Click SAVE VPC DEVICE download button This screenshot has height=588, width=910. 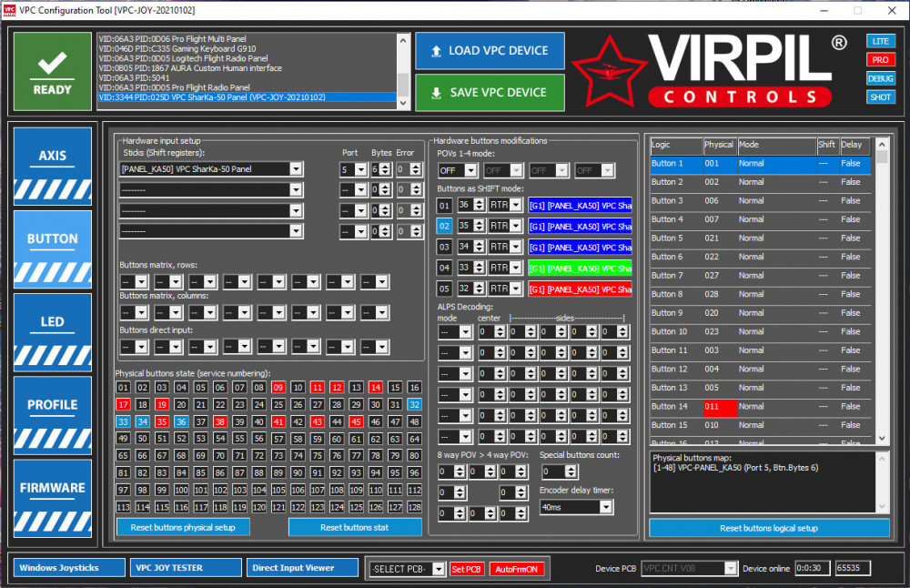click(490, 93)
